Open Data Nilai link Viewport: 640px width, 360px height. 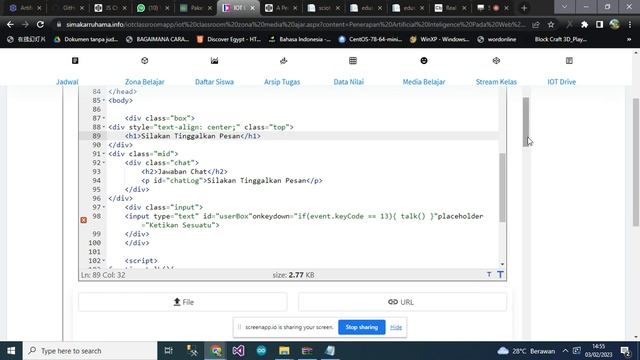tap(349, 82)
